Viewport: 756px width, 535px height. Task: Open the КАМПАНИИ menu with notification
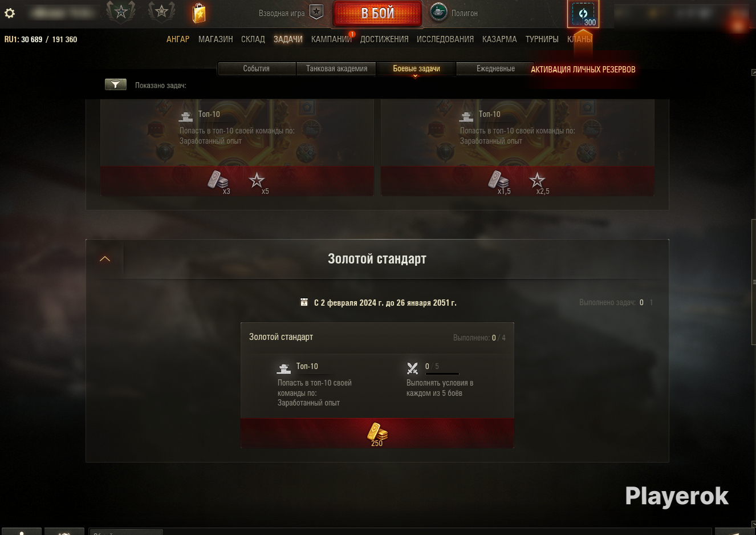click(332, 39)
